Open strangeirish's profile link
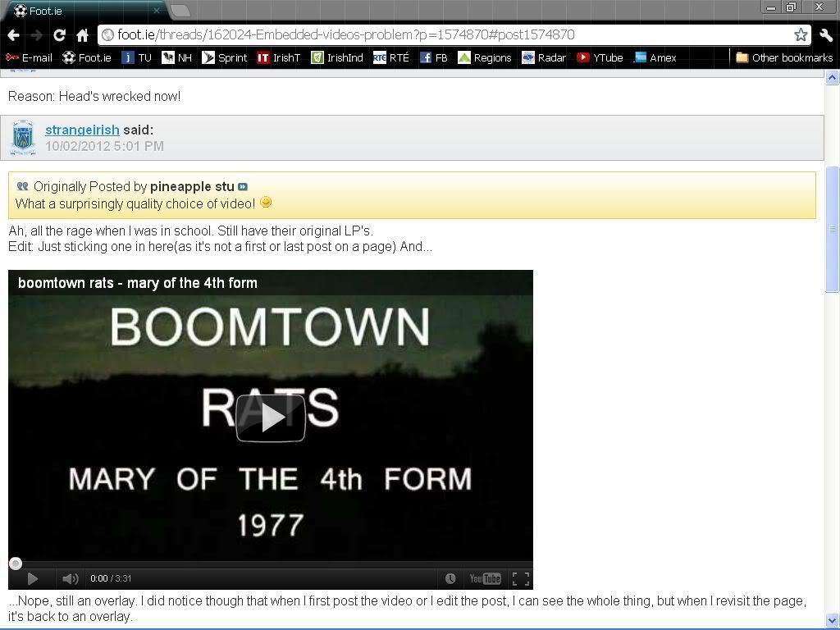This screenshot has height=630, width=840. click(82, 130)
